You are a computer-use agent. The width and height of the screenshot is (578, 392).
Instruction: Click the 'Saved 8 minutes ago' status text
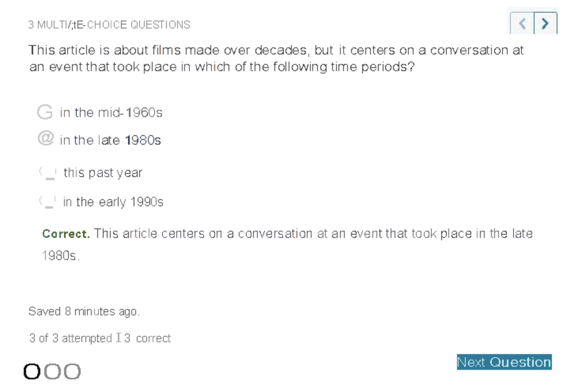[x=84, y=311]
